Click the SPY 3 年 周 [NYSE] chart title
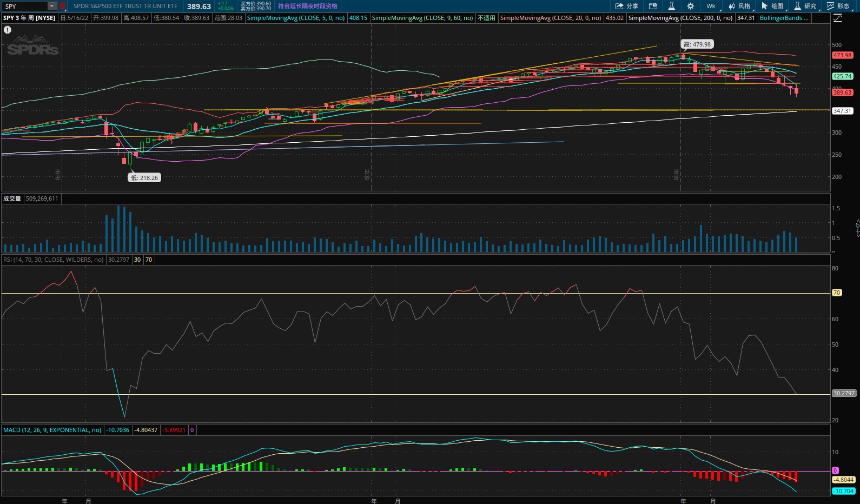 pos(29,18)
